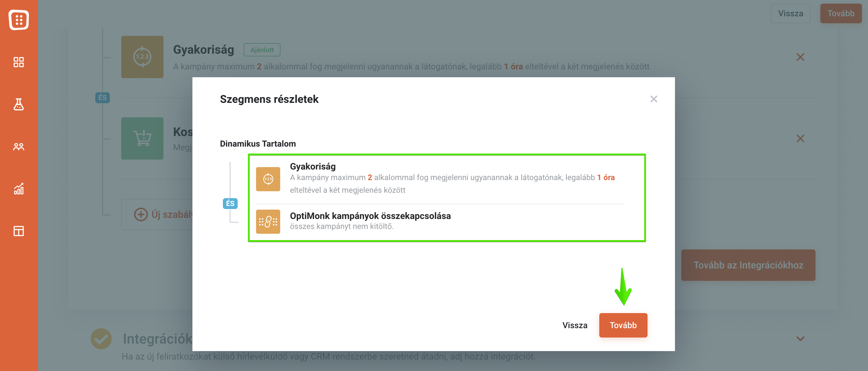Image resolution: width=868 pixels, height=371 pixels.
Task: Click the Gyakoriság rule icon in the dialog
Action: point(268,179)
